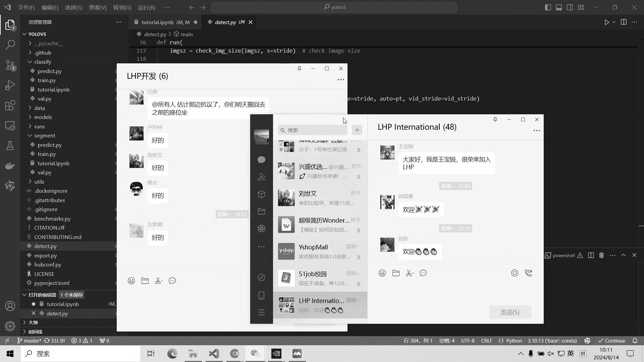The width and height of the screenshot is (644, 362).
Task: Send file in LHP International chat
Action: [x=396, y=273]
